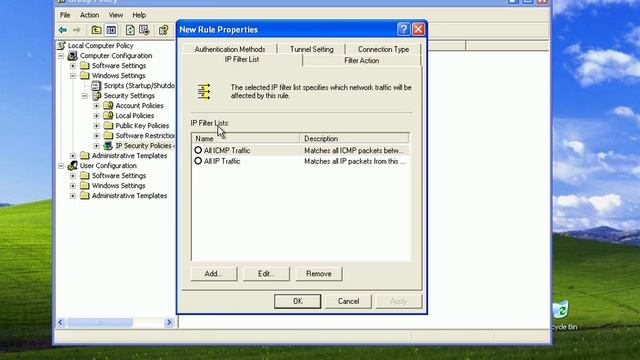Click the Cancel button
640x360 pixels.
[348, 301]
